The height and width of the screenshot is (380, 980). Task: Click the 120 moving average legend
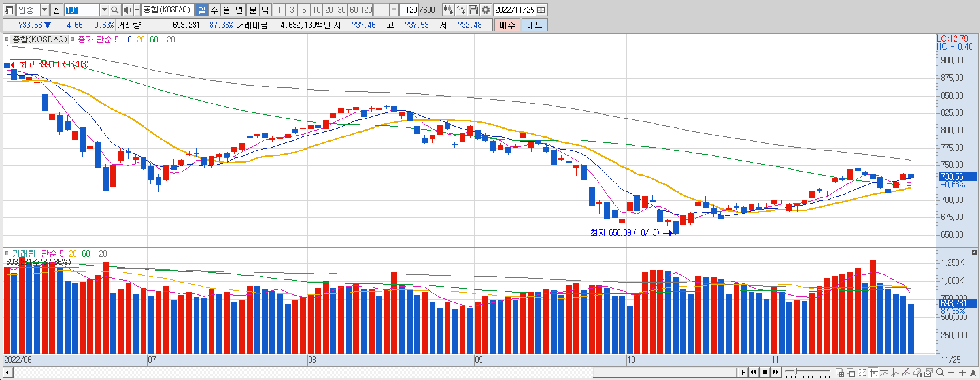(x=169, y=39)
